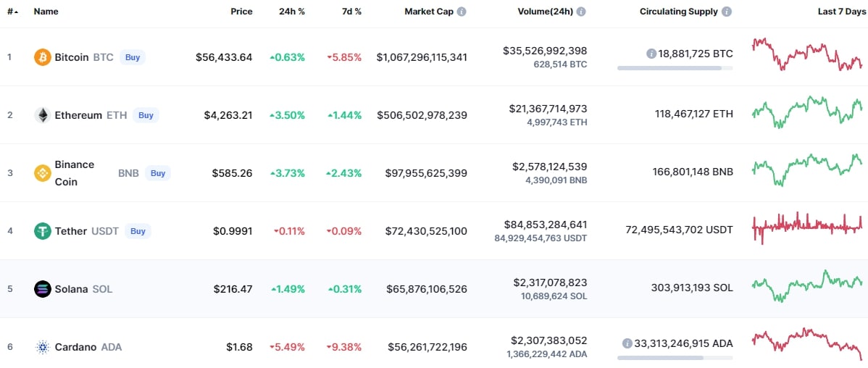Click Tether price $0.9991

(x=233, y=231)
